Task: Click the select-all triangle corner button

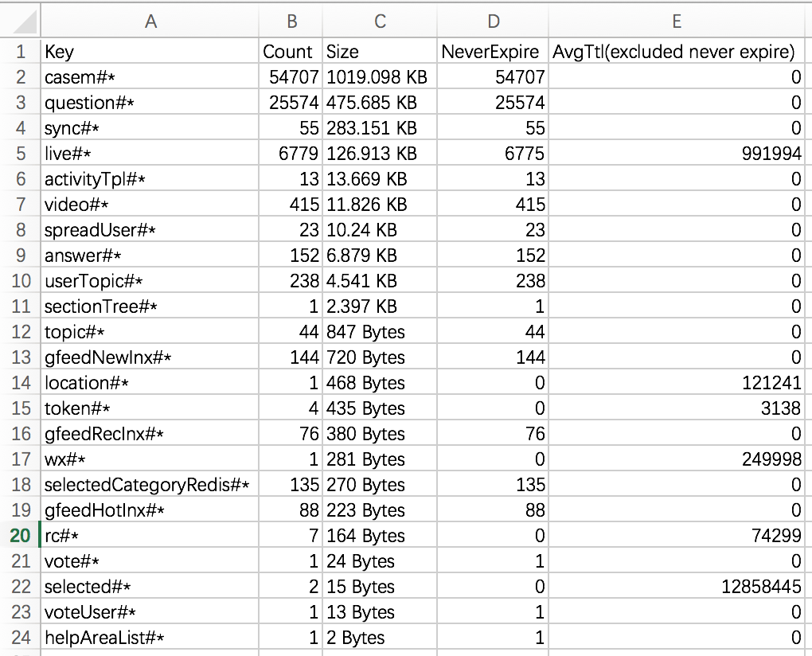Action: [x=20, y=21]
